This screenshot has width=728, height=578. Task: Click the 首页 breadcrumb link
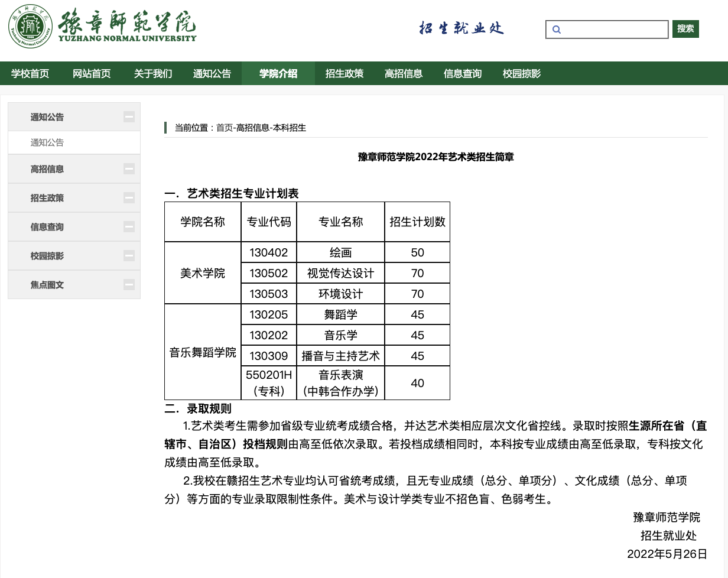point(225,128)
